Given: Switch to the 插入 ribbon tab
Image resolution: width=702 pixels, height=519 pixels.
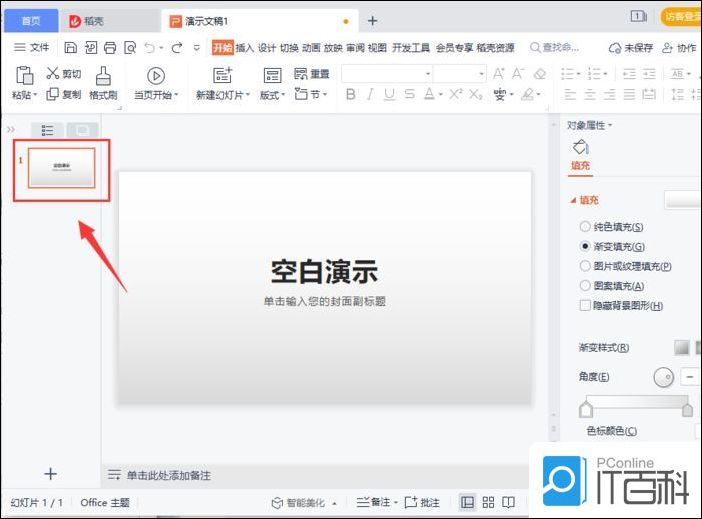Looking at the screenshot, I should pos(244,47).
